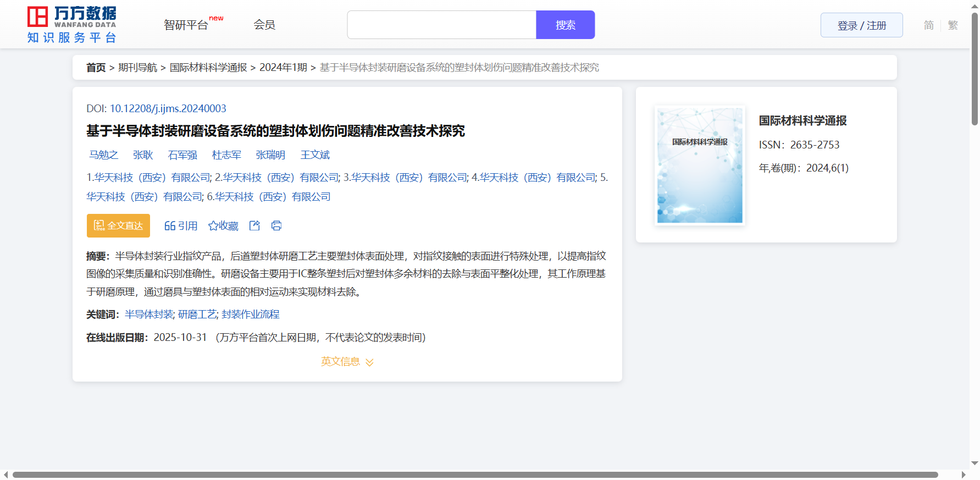Open the DOI link 10.12208/j.ijms.20240003
The width and height of the screenshot is (980, 480).
[168, 108]
